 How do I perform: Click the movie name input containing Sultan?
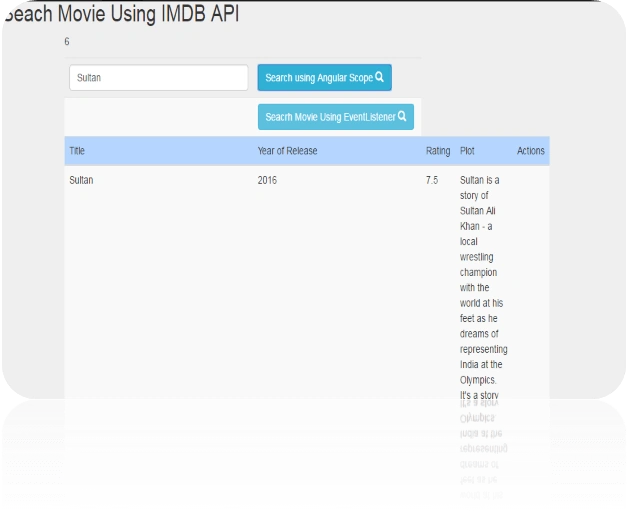coord(159,78)
